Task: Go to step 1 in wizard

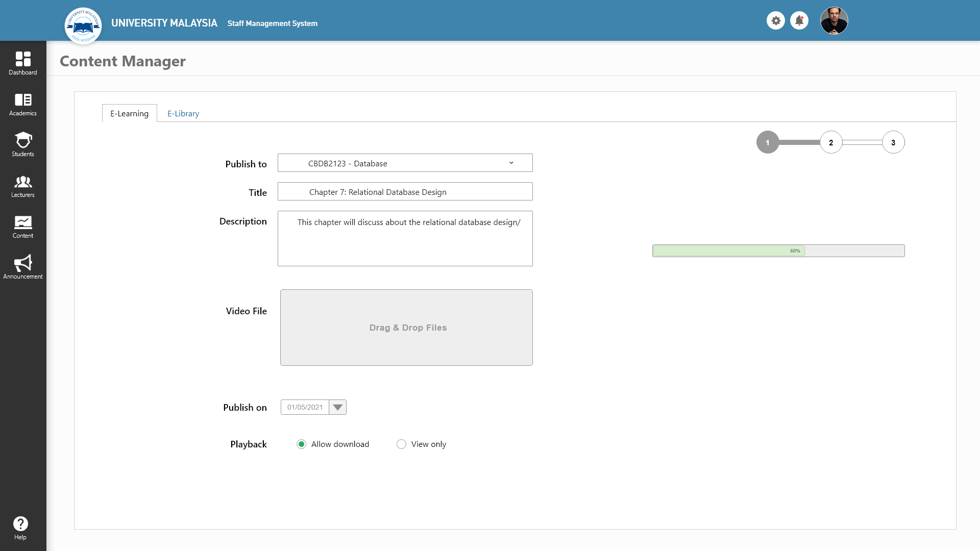Action: click(768, 142)
